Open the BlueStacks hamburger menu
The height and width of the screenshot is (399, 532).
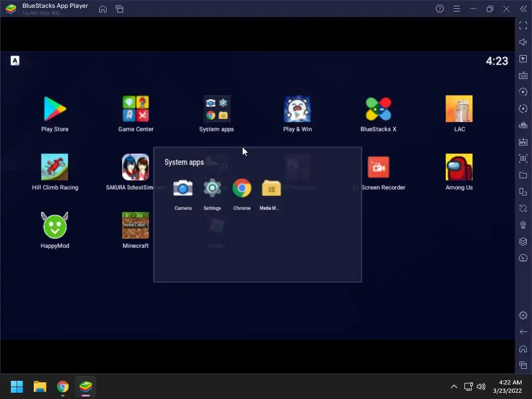pos(457,9)
